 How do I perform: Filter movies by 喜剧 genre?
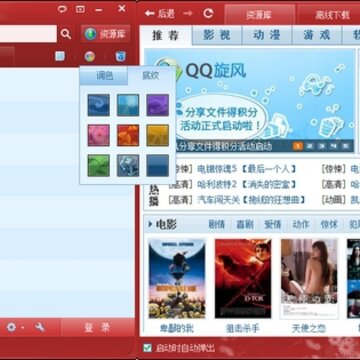[x=245, y=224]
